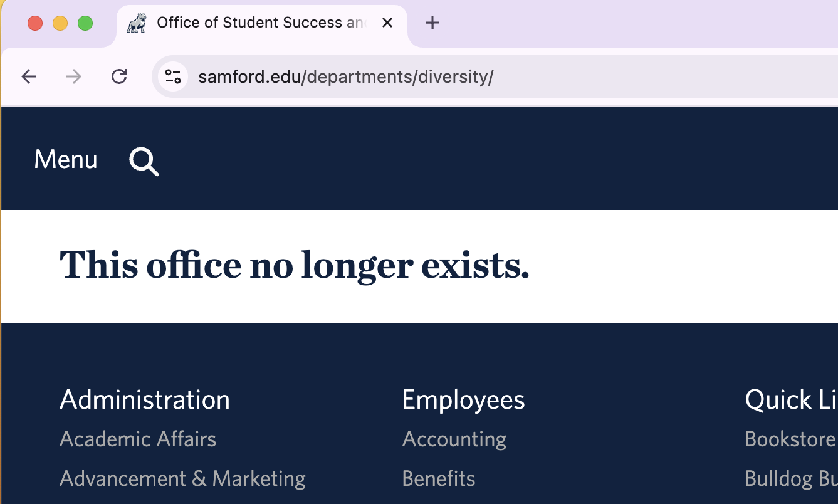Open the Advancement & Marketing link
This screenshot has height=504, width=838.
(182, 479)
